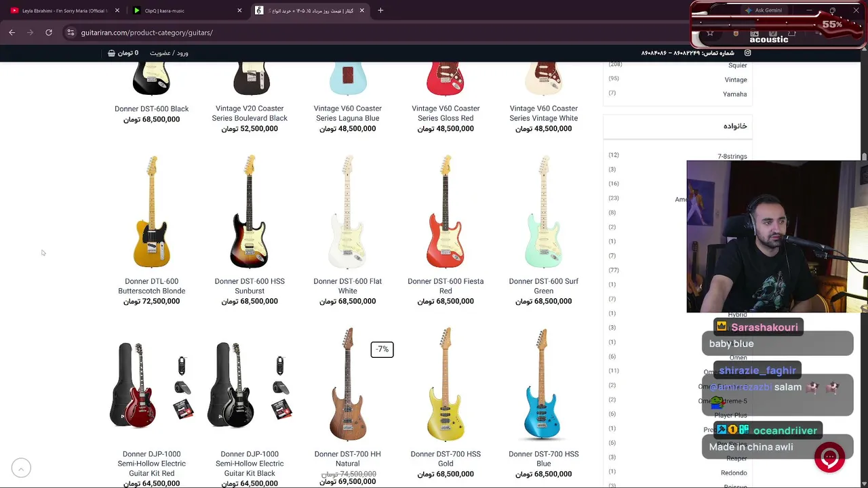Switch to the Leyla Ebrahimi YouTube tab
868x488 pixels.
click(x=64, y=10)
